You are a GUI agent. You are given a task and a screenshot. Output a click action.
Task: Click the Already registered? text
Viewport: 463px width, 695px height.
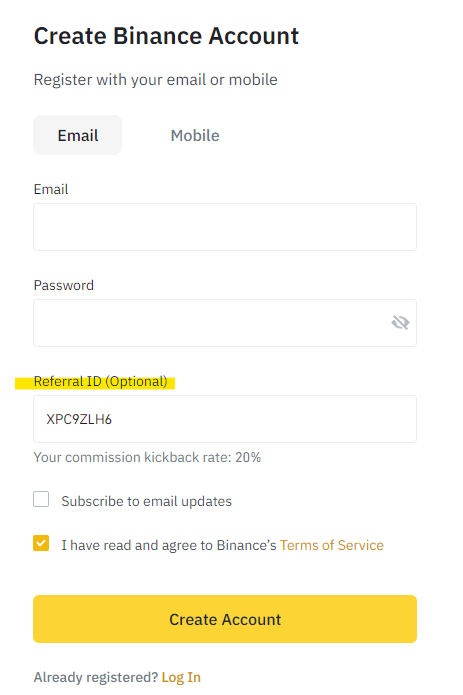(96, 677)
